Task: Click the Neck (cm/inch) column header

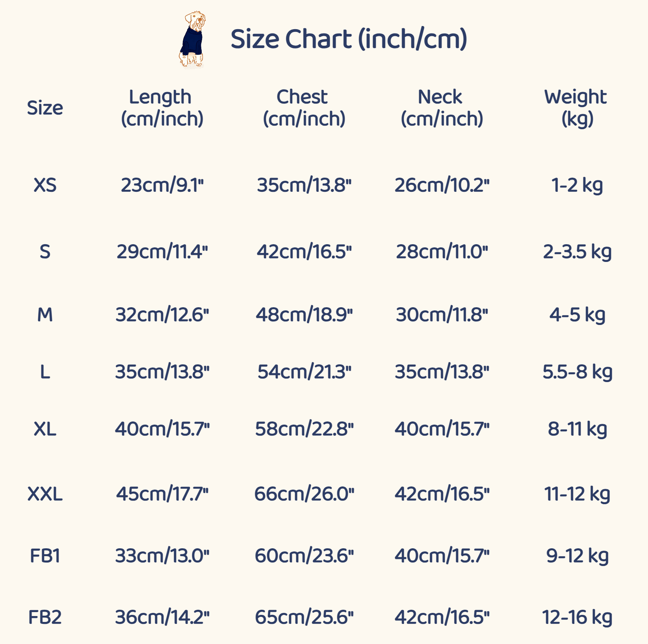Action: [x=442, y=108]
